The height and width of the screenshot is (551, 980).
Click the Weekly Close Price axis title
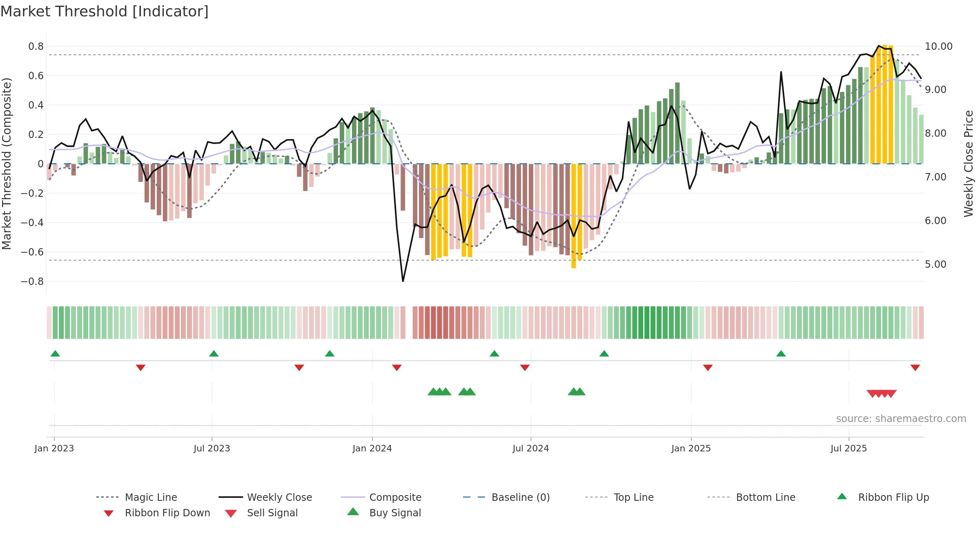(x=969, y=164)
